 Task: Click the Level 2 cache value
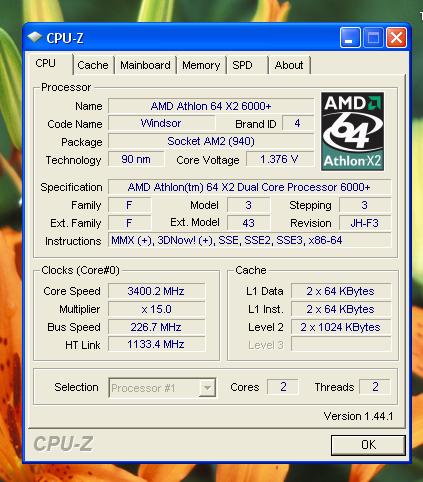point(341,327)
